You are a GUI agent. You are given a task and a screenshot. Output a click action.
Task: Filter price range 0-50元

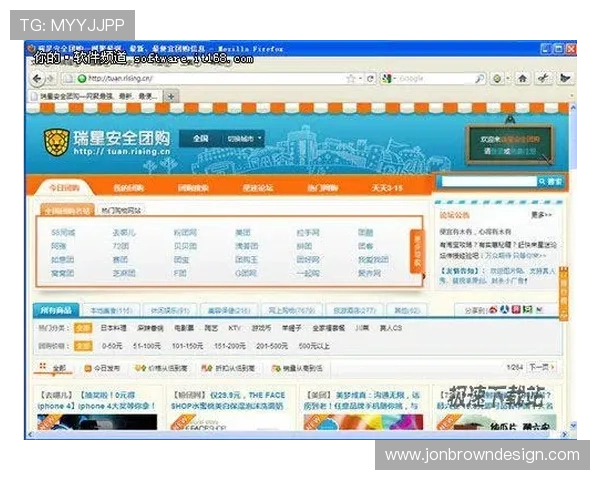(112, 346)
